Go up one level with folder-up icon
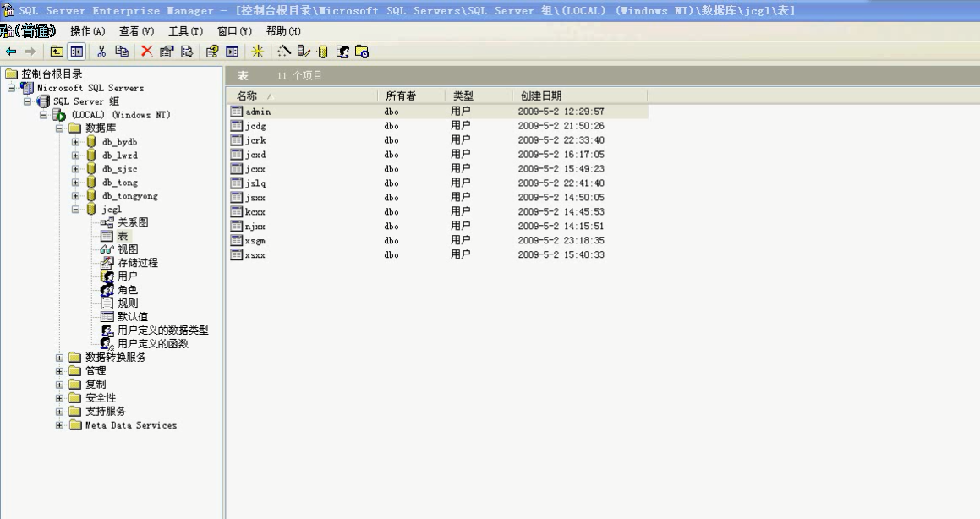The width and height of the screenshot is (980, 519). click(57, 52)
